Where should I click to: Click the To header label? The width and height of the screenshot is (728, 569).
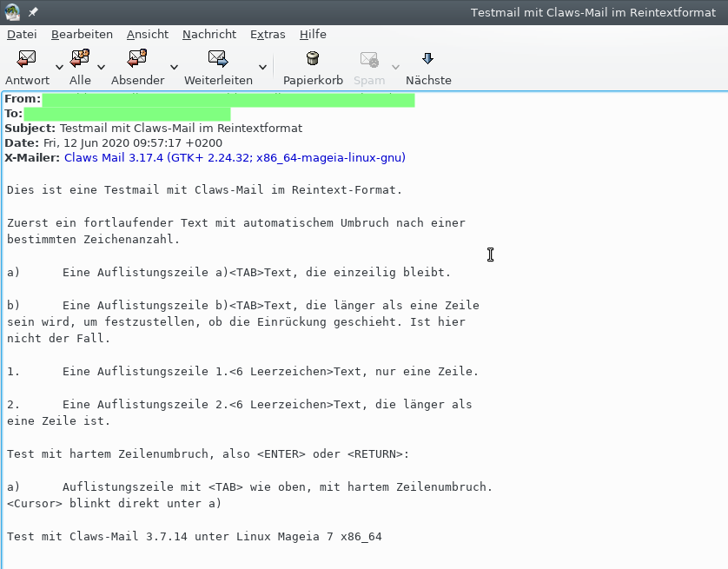pyautogui.click(x=13, y=114)
